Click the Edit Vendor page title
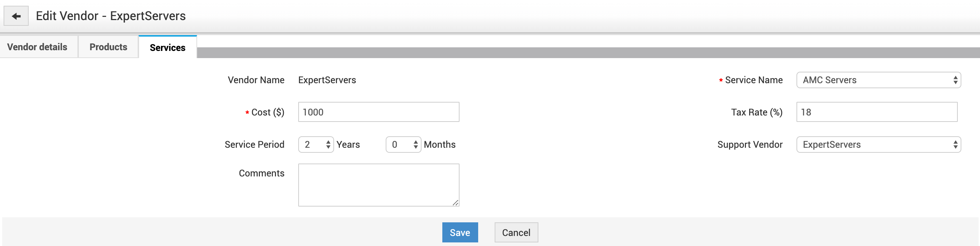Image resolution: width=980 pixels, height=246 pixels. (111, 16)
